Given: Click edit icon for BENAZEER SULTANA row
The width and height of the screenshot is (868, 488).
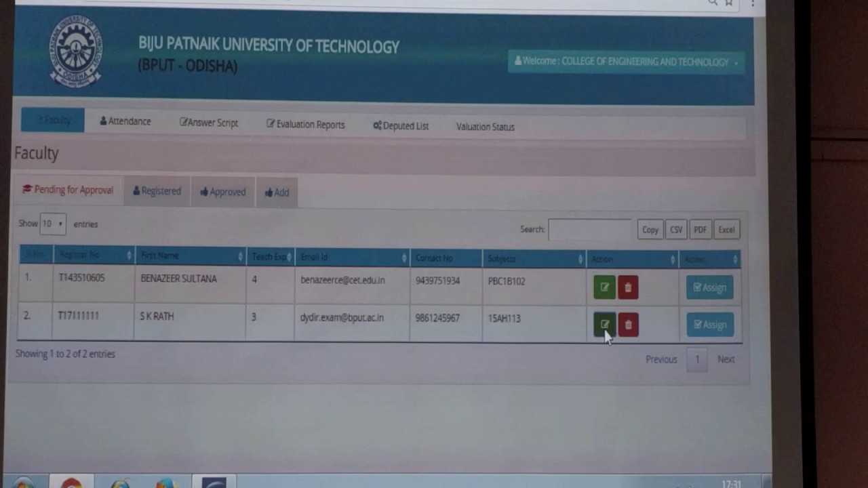Looking at the screenshot, I should click(604, 287).
